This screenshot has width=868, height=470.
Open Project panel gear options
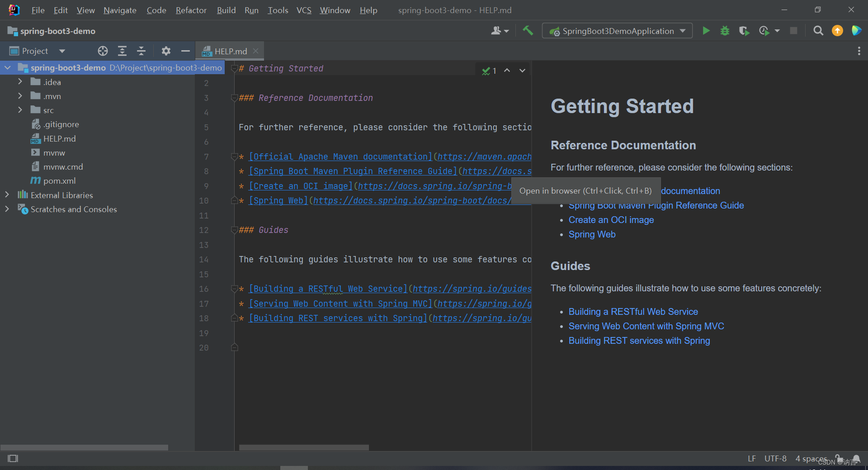pyautogui.click(x=166, y=51)
